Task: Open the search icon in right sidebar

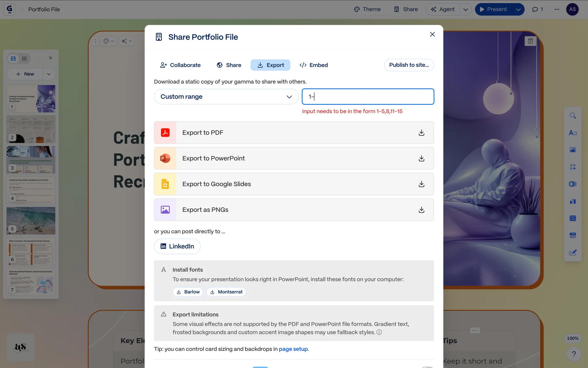Action: [573, 116]
